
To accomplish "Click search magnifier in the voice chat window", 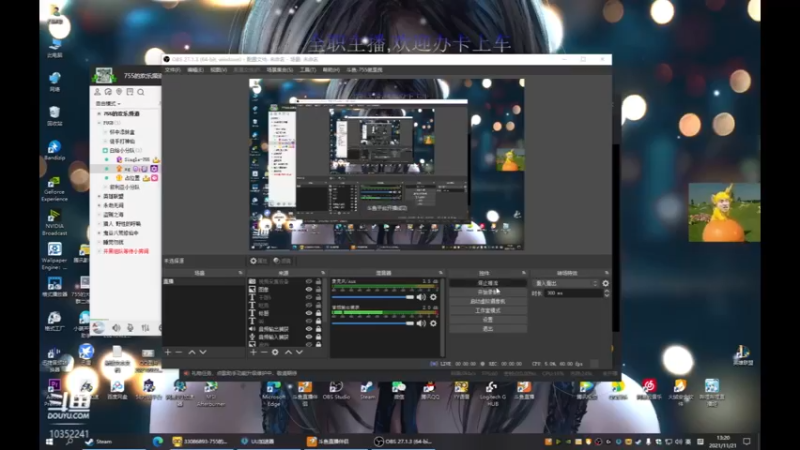I will pos(141,92).
